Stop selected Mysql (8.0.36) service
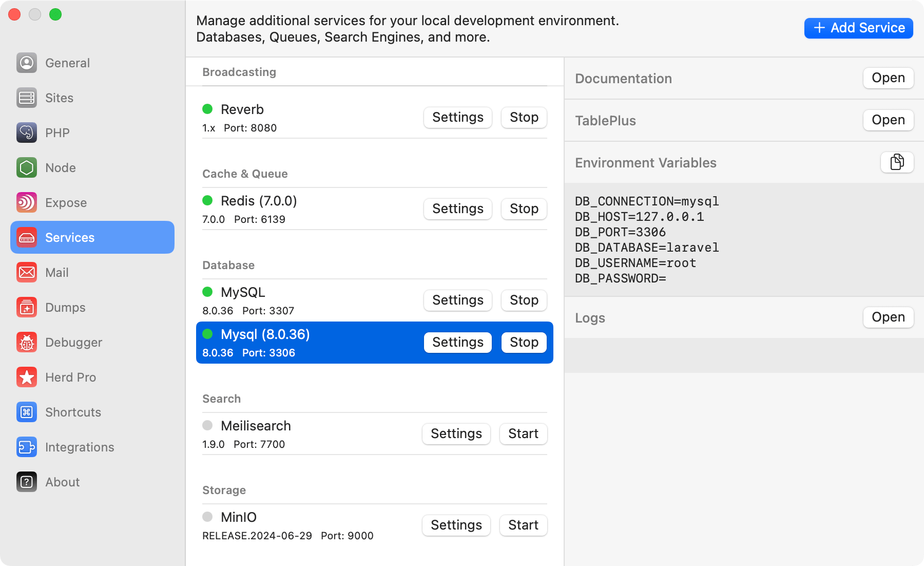924x566 pixels. [524, 342]
